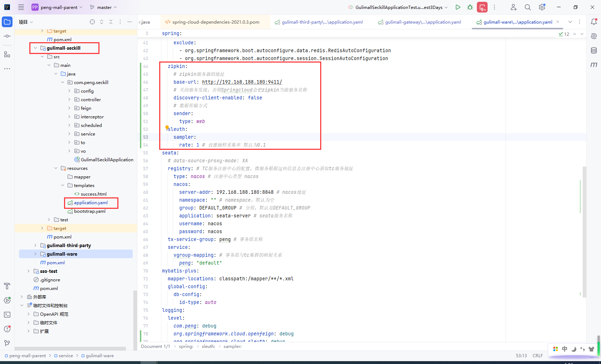Expand the gulimall-ware module
The height and width of the screenshot is (364, 601).
[35, 254]
